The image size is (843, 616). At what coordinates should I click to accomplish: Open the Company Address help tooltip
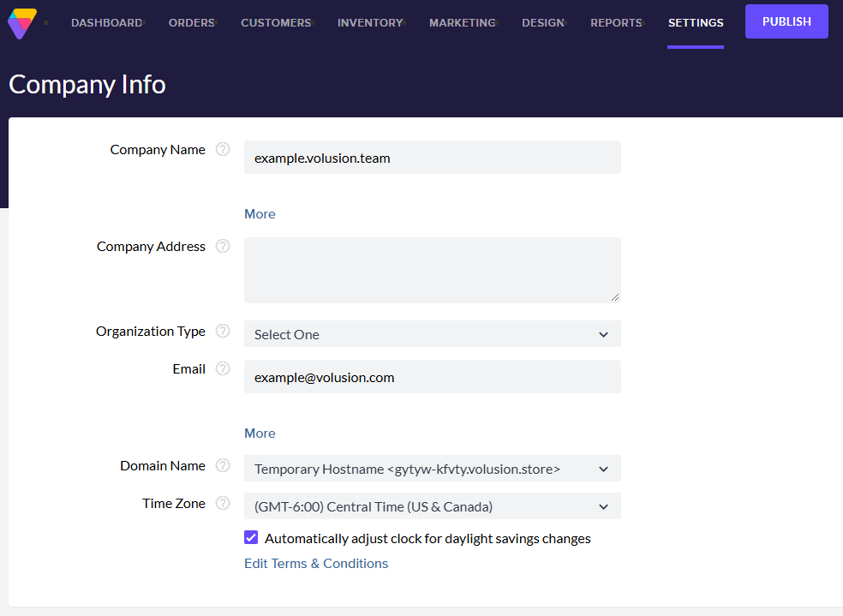(223, 246)
